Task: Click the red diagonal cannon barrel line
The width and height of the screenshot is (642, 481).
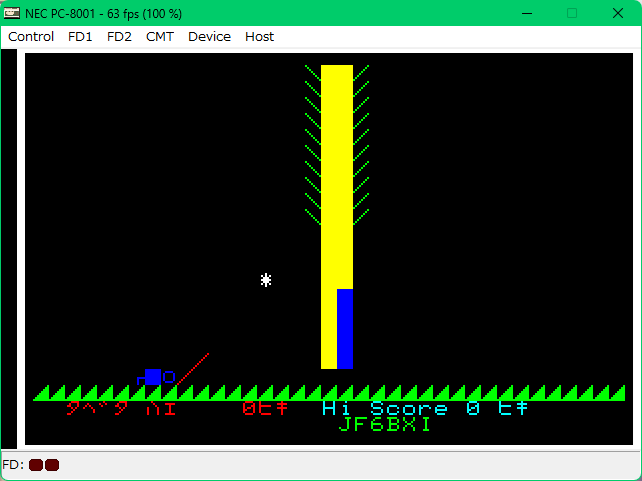Action: tap(193, 369)
